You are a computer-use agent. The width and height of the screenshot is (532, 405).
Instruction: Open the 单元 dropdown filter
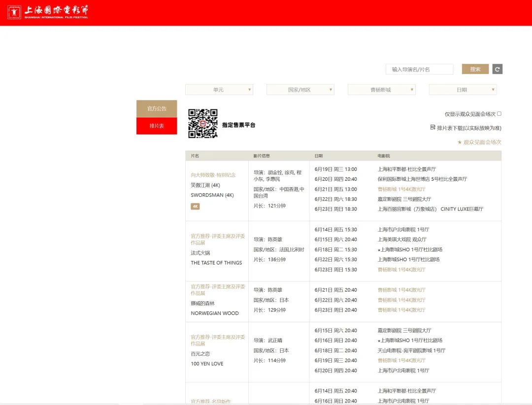(x=219, y=90)
